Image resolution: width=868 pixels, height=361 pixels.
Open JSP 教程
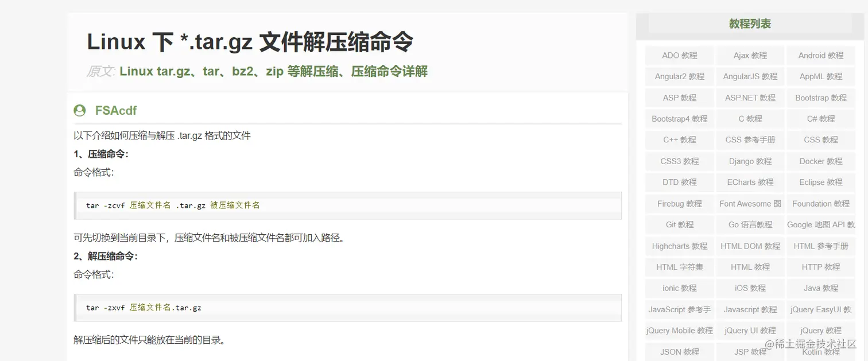point(750,352)
